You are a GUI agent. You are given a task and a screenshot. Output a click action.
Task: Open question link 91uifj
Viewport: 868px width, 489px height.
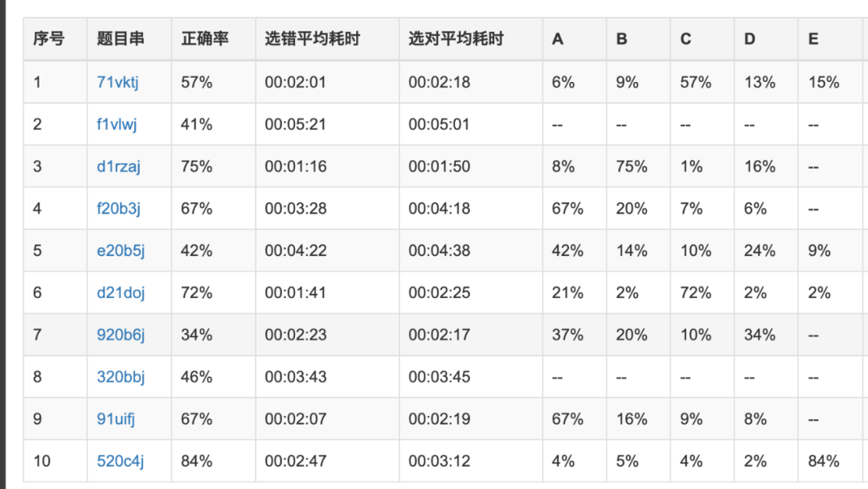[x=116, y=418]
